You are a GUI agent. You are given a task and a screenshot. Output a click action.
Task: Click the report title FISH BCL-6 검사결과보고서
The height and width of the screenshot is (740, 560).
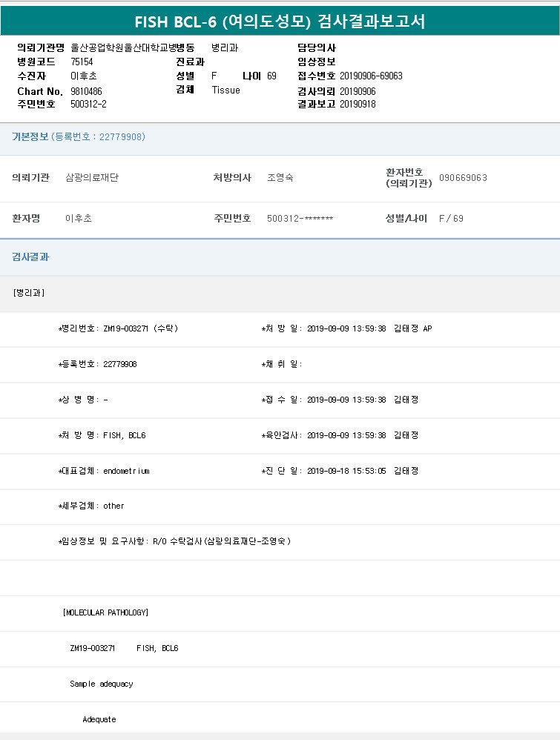point(280,22)
